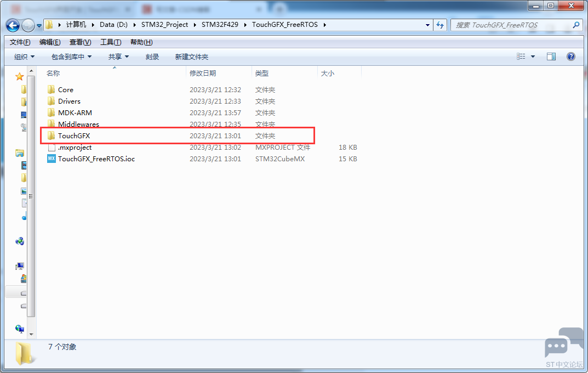Expand the arrow after TouchGFX_FreeRTOS breadcrumb
This screenshot has width=588, height=373.
[325, 25]
